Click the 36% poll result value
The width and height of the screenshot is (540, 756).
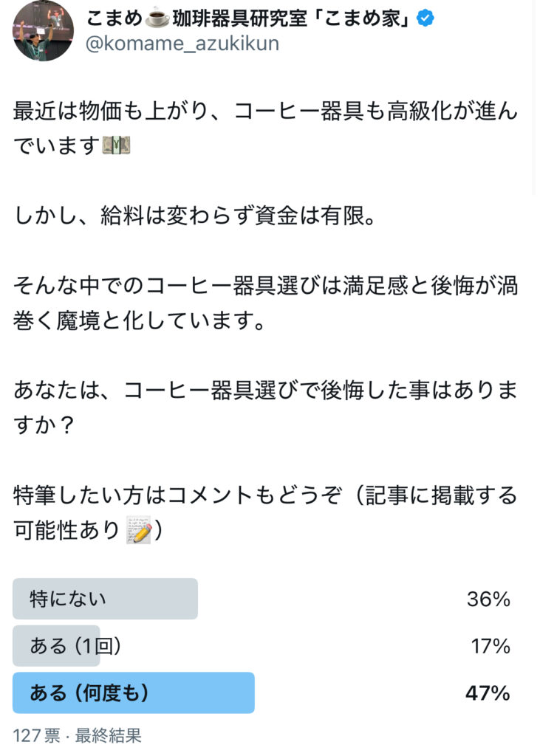point(488,599)
